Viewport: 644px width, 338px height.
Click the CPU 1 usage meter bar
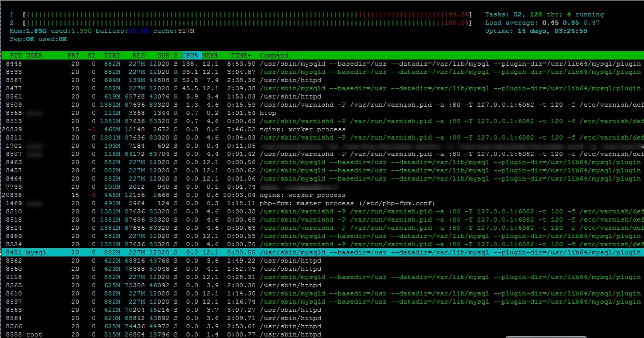coord(246,15)
